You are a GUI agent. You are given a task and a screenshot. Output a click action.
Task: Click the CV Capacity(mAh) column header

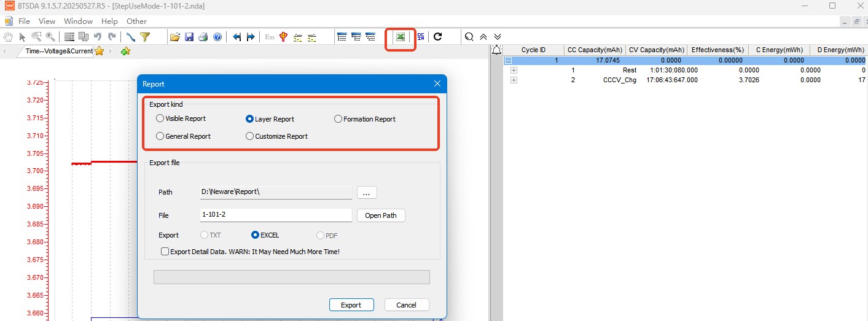[656, 50]
